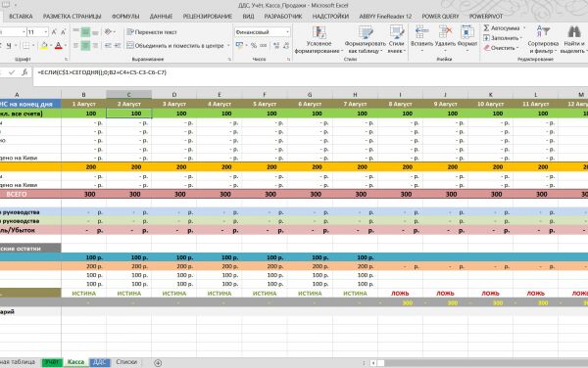Apply thousands separator style (000)
Viewport: 588px width, 368px height.
tap(264, 46)
